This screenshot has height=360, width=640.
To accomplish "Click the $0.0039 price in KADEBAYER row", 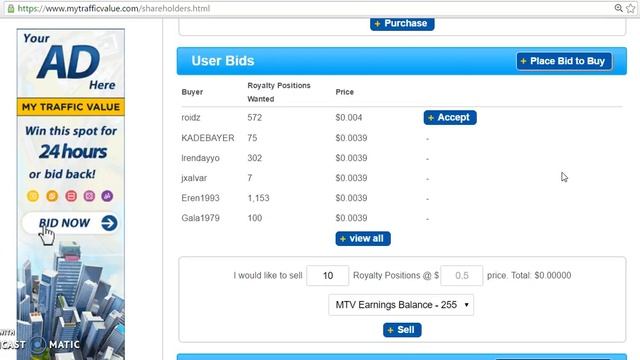I will (x=351, y=138).
